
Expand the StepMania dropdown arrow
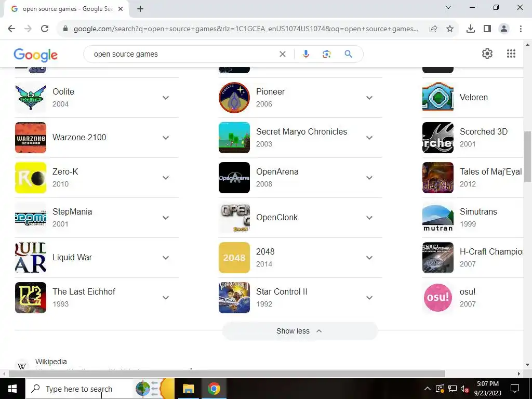(x=166, y=218)
